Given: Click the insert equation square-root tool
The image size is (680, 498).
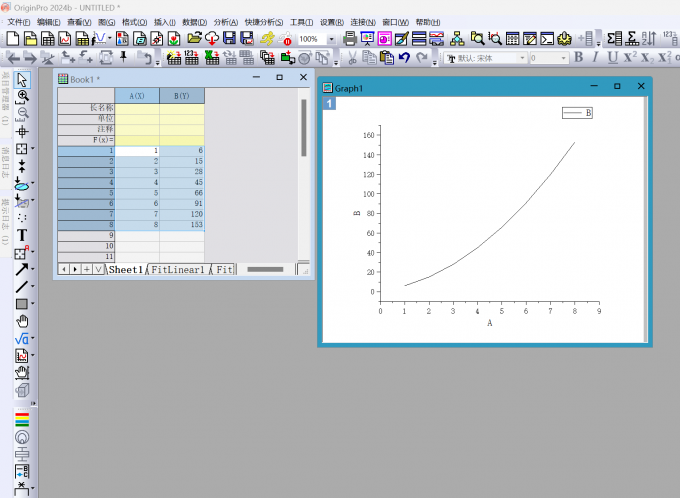Looking at the screenshot, I should point(21,338).
